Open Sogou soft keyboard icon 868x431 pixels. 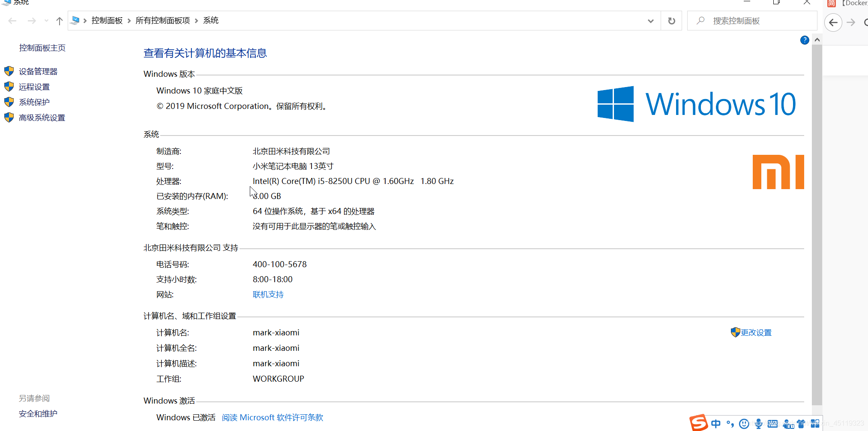pos(772,424)
